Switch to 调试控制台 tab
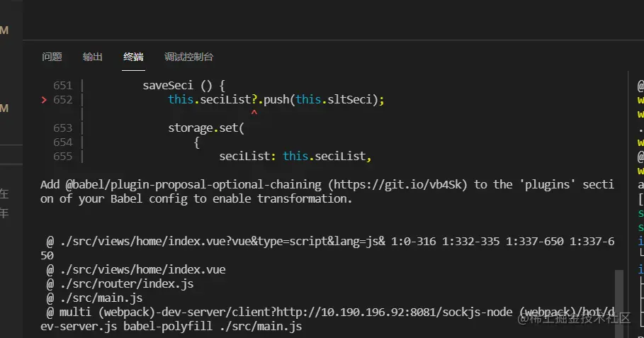This screenshot has height=338, width=644. coord(188,57)
